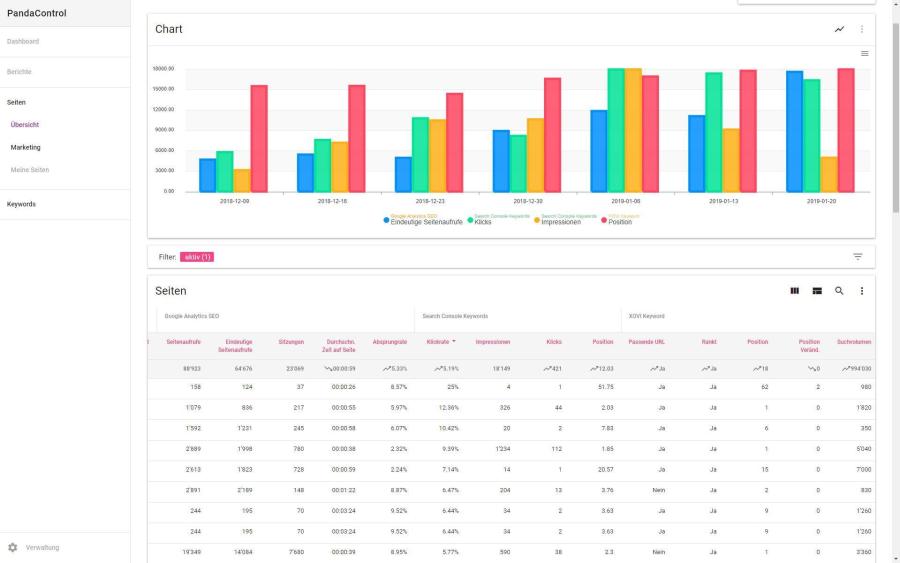
Task: Open Seiten table three-dot menu
Action: (x=862, y=291)
